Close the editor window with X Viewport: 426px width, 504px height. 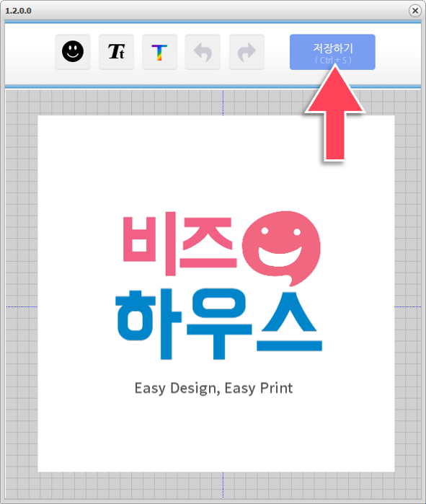point(415,11)
